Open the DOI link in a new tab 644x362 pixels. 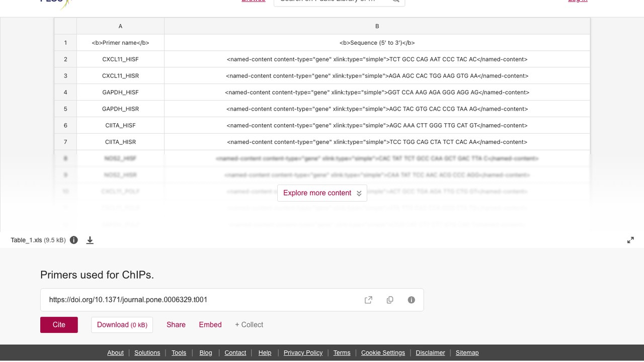pyautogui.click(x=368, y=300)
